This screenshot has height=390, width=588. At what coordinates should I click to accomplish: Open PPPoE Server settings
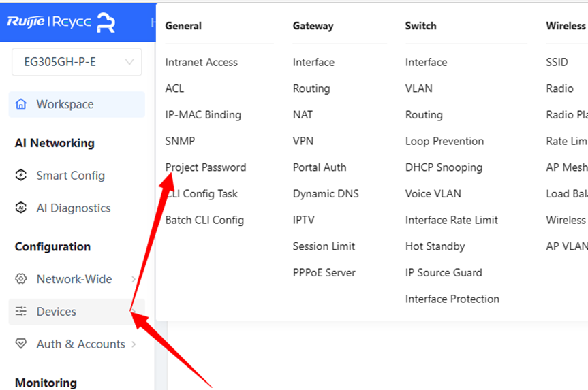(324, 273)
